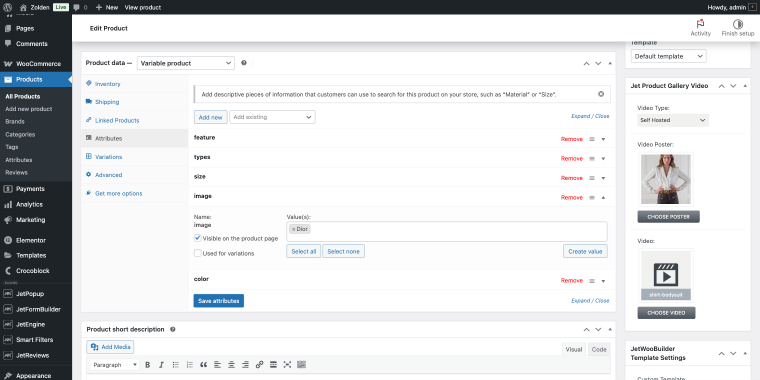Switch editor to Code tab

[x=599, y=349]
